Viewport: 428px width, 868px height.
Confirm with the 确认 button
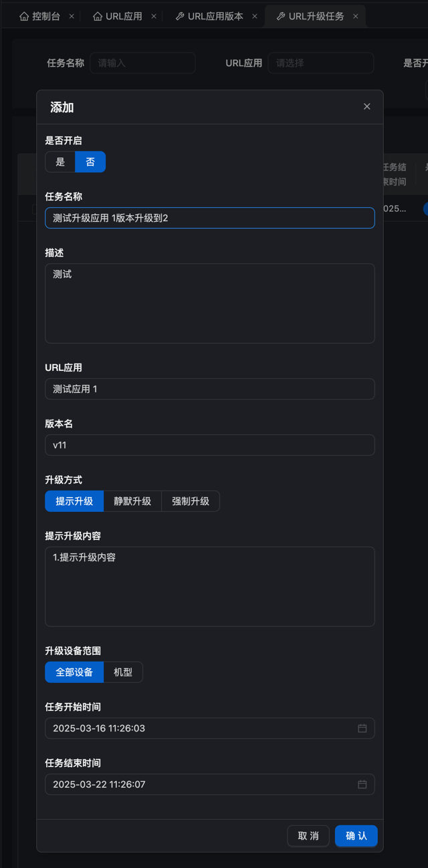(356, 836)
